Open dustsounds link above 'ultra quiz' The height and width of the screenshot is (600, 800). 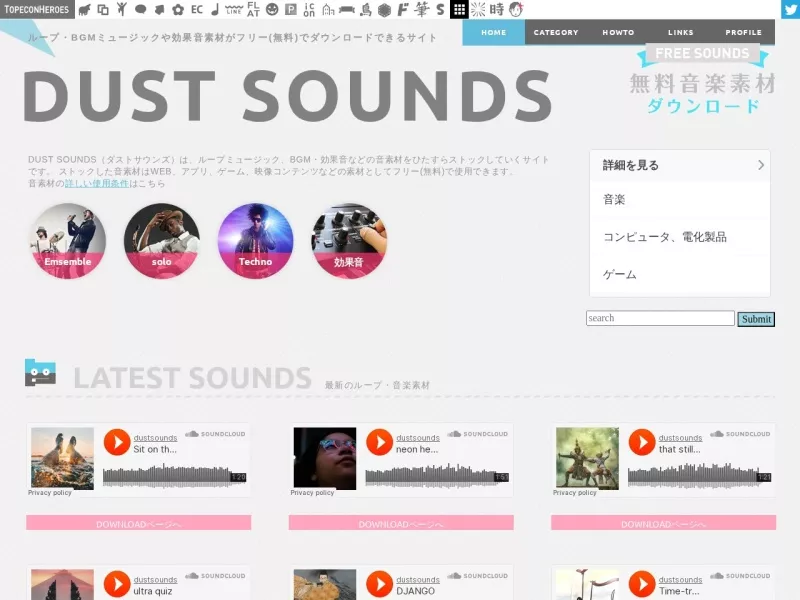(x=155, y=580)
